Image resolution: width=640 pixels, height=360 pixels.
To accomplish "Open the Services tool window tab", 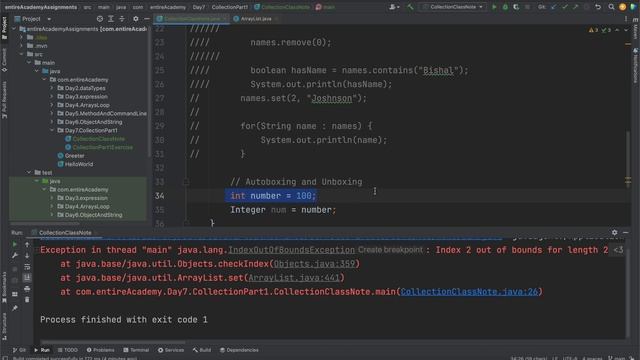I will (171, 350).
